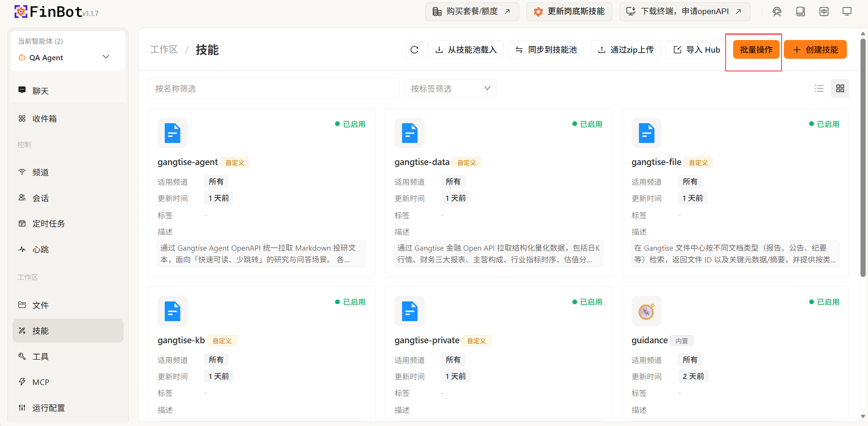Open 定时任务 scheduled tasks
Viewport: 868px width, 426px height.
[x=68, y=223]
